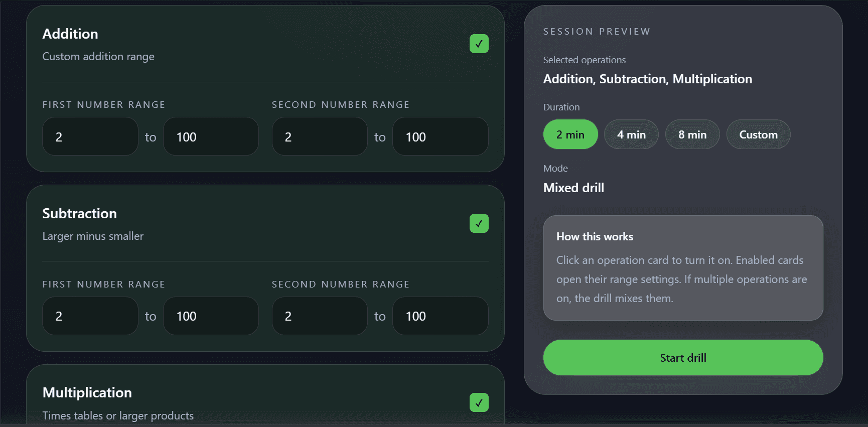
Task: Click the How this works info box
Action: coord(683,268)
